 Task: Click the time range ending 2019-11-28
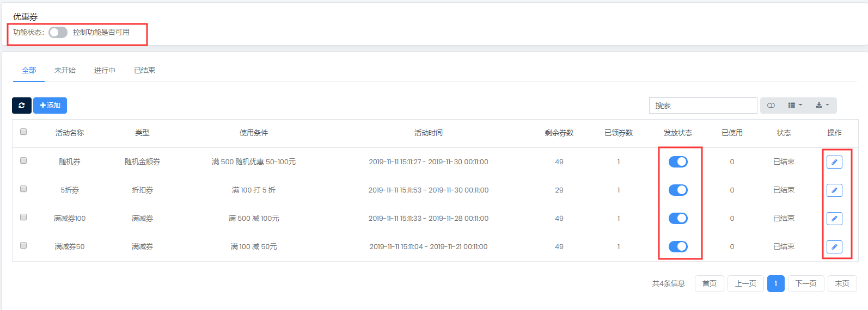point(429,219)
